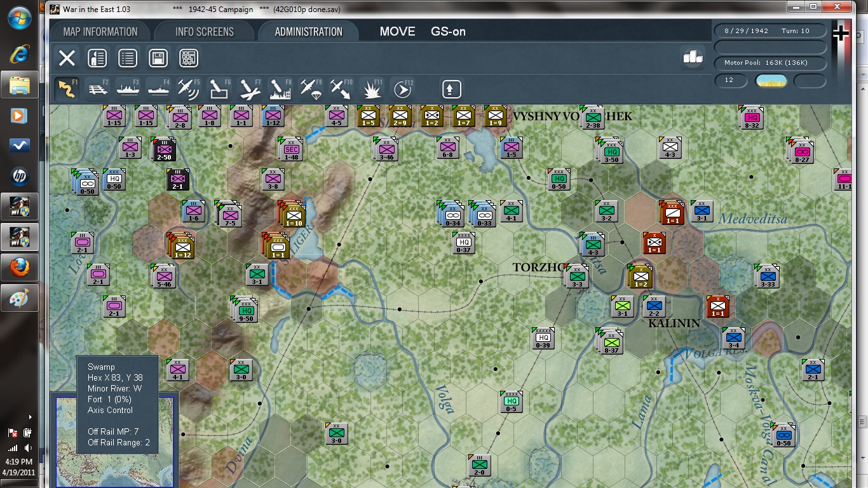Screen dimensions: 868x488
Task: Select the Soviet 1=10 unit stack
Action: click(292, 213)
